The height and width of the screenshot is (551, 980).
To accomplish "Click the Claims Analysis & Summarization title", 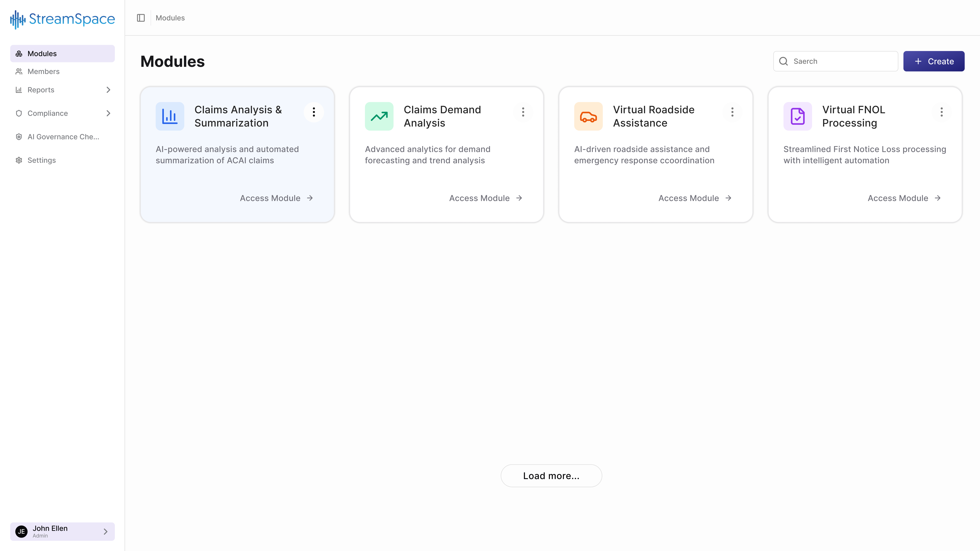I will click(238, 116).
